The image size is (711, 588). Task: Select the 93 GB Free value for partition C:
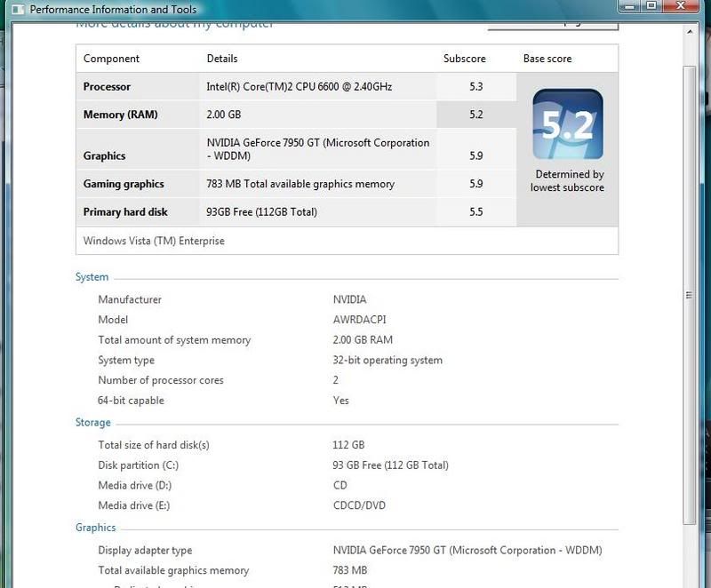point(390,465)
